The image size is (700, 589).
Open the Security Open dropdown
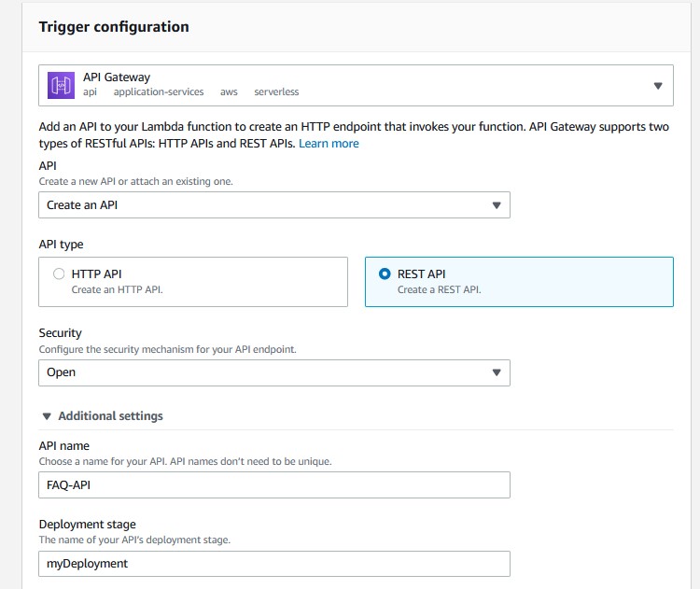tap(274, 372)
